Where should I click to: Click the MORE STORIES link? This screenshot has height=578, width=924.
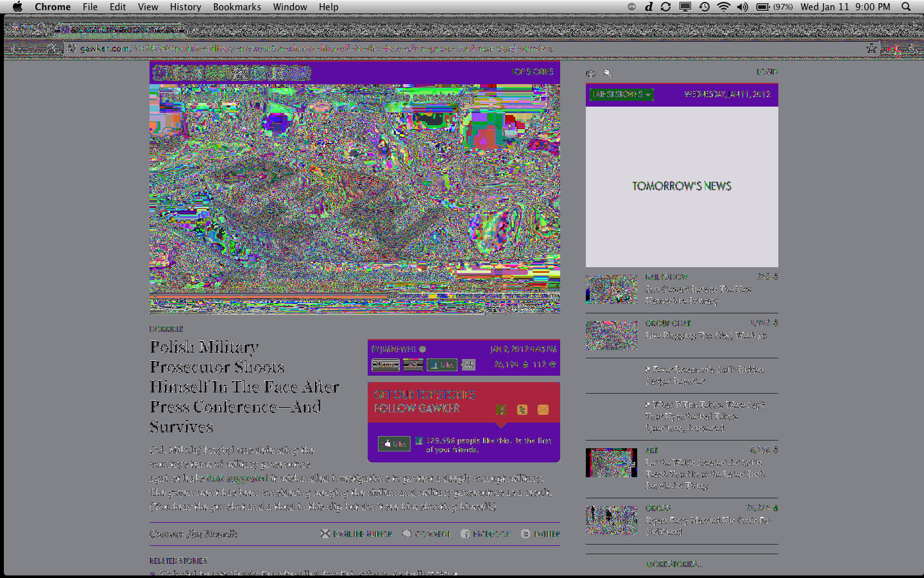[674, 564]
